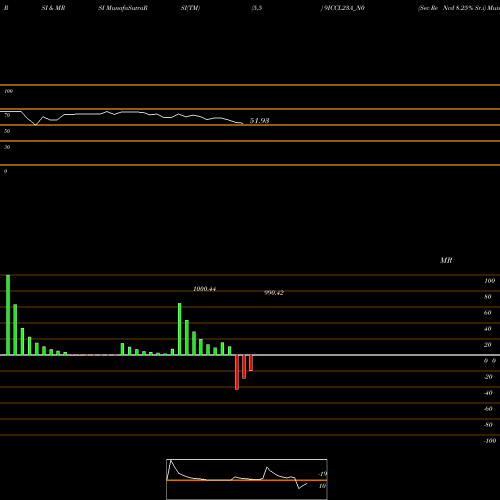The width and height of the screenshot is (500, 500).
Task: Click the MR panel title label
Action: click(x=446, y=260)
